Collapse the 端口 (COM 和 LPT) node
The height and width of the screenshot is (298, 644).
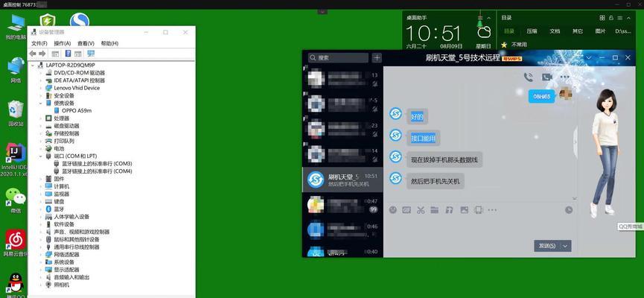tap(41, 156)
